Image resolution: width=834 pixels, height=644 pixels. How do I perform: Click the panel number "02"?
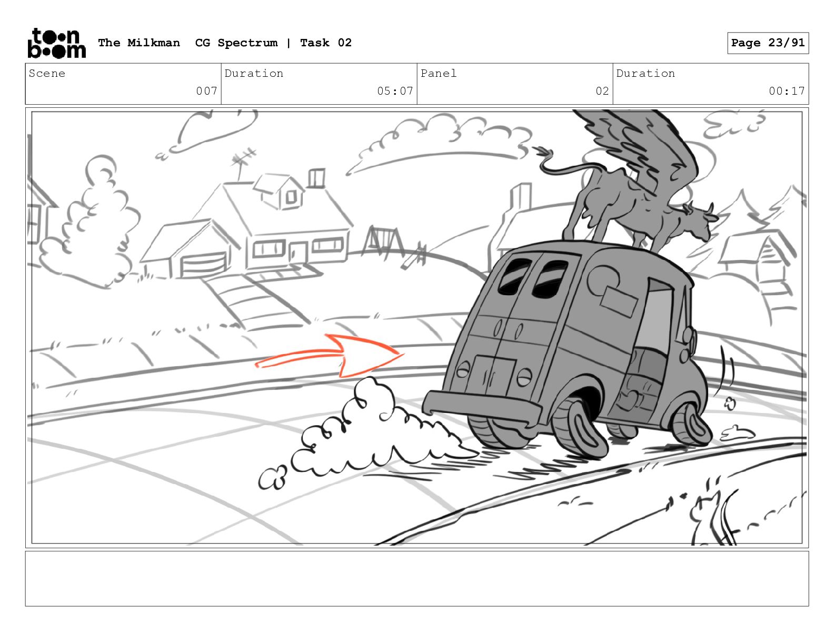[x=602, y=91]
